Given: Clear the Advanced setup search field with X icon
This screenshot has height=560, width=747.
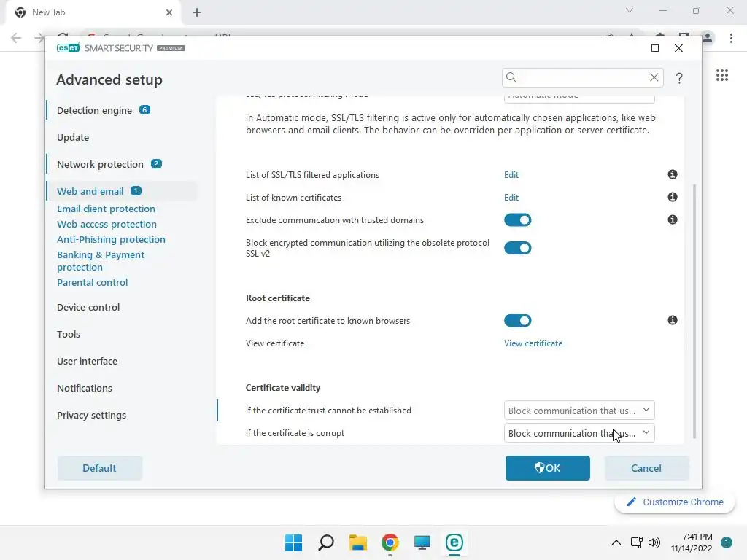Looking at the screenshot, I should point(654,77).
